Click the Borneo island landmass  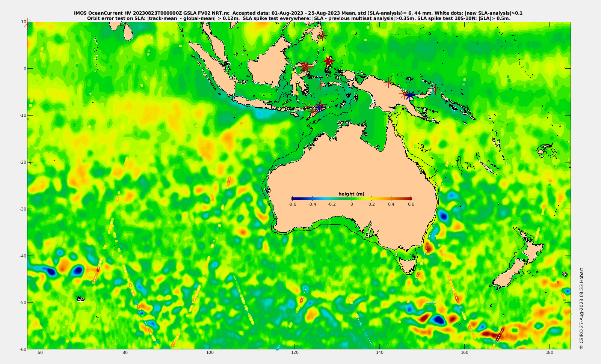point(267,66)
